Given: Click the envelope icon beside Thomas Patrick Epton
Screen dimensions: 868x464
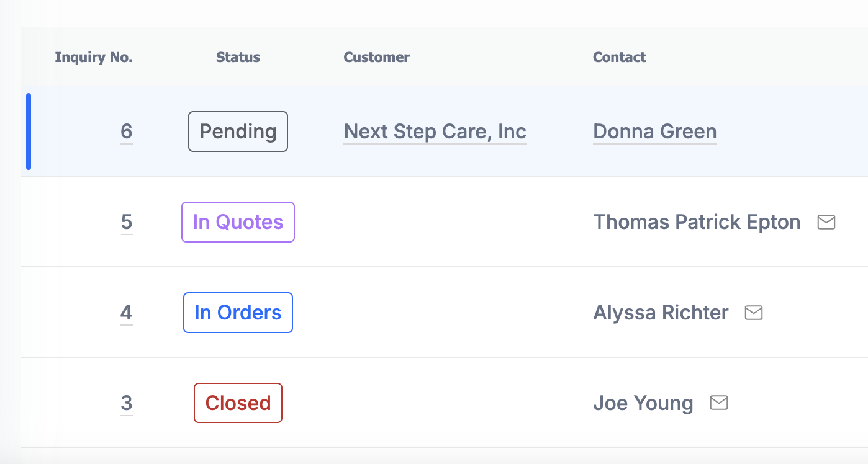Looking at the screenshot, I should [x=826, y=222].
